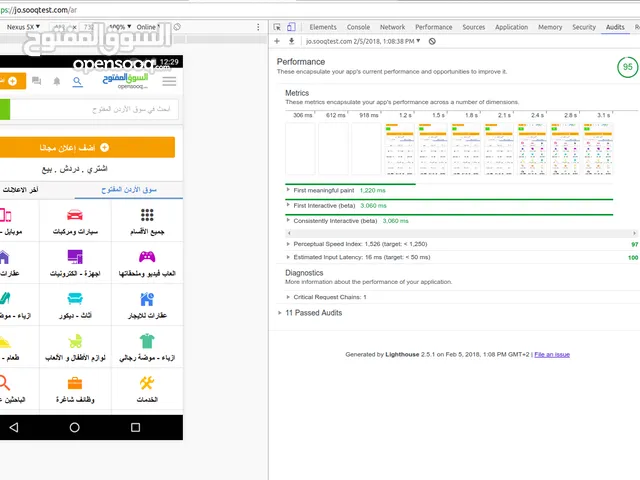Open the furniture and decor category

click(x=75, y=305)
